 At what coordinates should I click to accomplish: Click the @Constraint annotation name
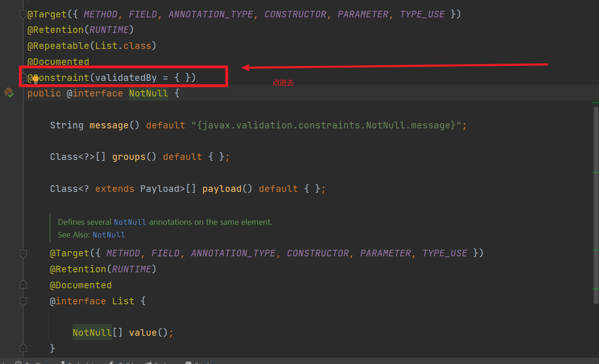pyautogui.click(x=58, y=78)
